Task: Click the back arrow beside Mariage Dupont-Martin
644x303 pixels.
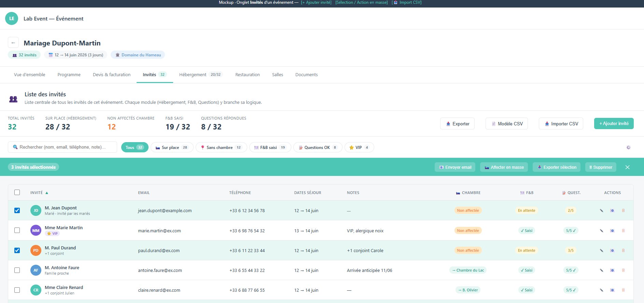Action: point(13,43)
